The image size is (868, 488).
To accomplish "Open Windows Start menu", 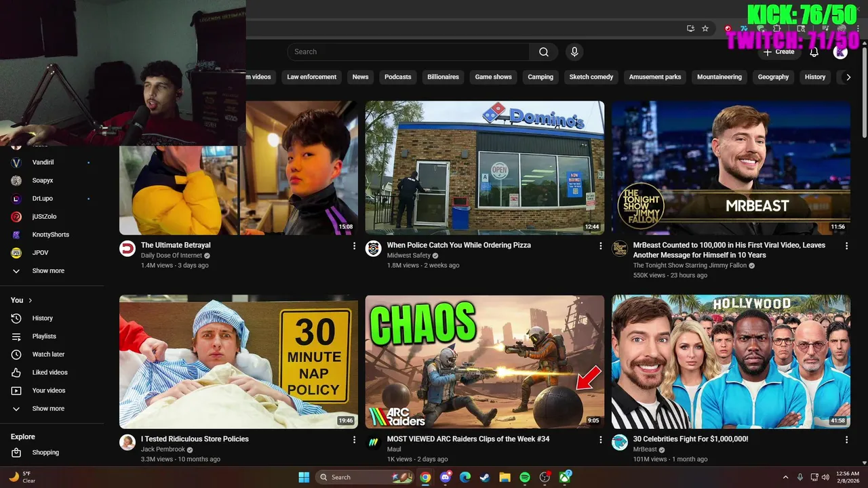I will [x=304, y=477].
